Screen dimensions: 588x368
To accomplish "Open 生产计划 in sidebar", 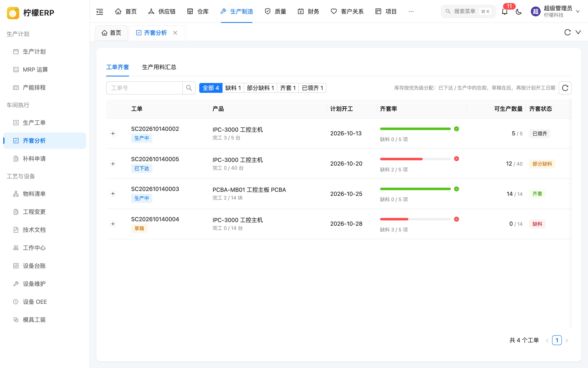I will [x=45, y=52].
